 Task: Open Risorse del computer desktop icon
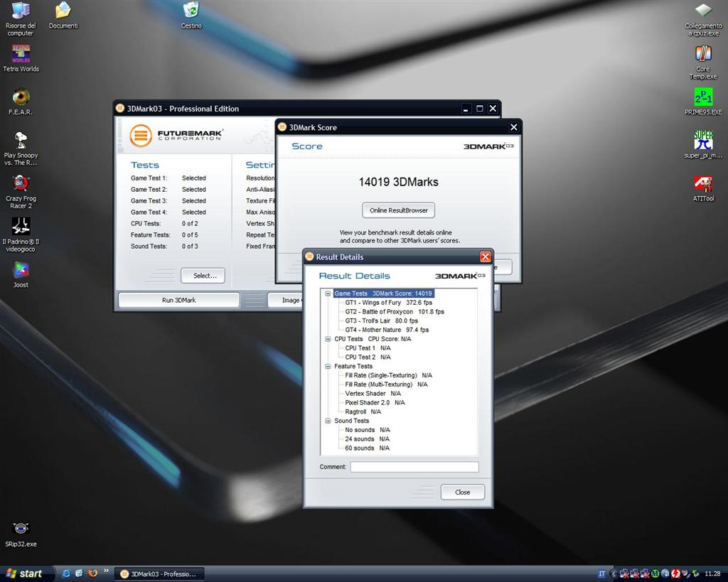(x=21, y=18)
